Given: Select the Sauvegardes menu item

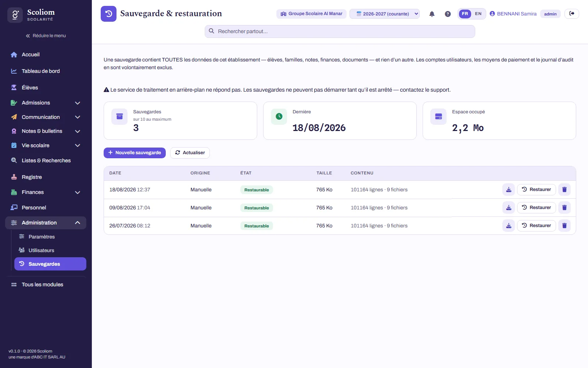Looking at the screenshot, I should point(50,264).
